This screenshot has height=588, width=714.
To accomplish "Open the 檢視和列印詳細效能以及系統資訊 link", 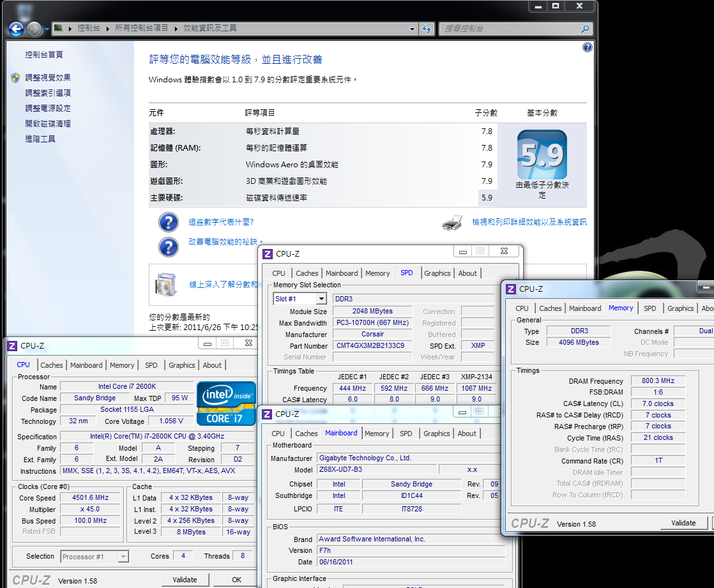I will (x=529, y=222).
